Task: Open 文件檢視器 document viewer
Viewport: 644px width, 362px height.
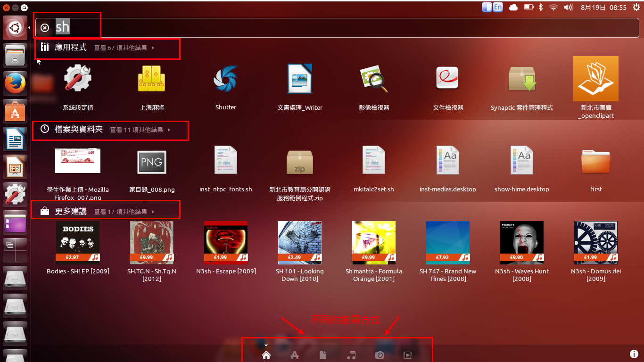Action: (448, 88)
